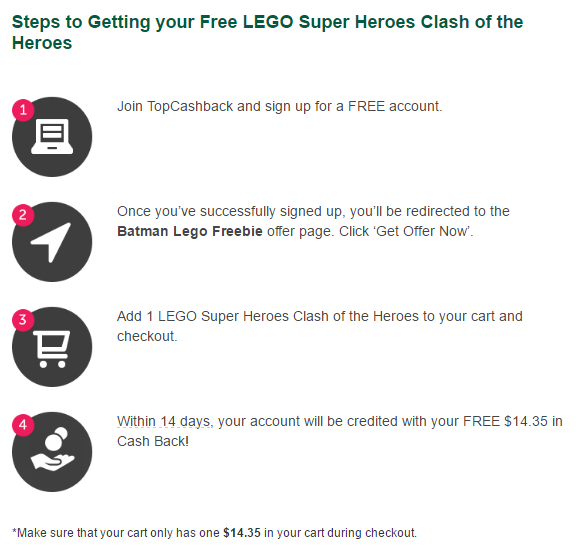
Task: Click the pink number 1 badge
Action: click(x=23, y=110)
